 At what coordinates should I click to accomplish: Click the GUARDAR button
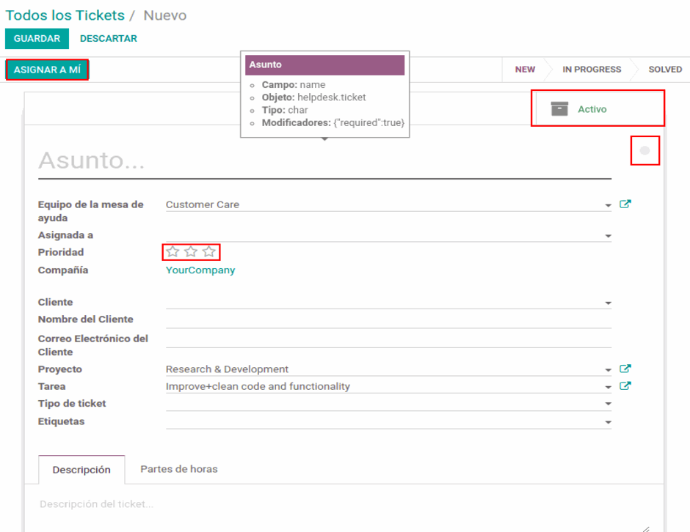pyautogui.click(x=37, y=39)
